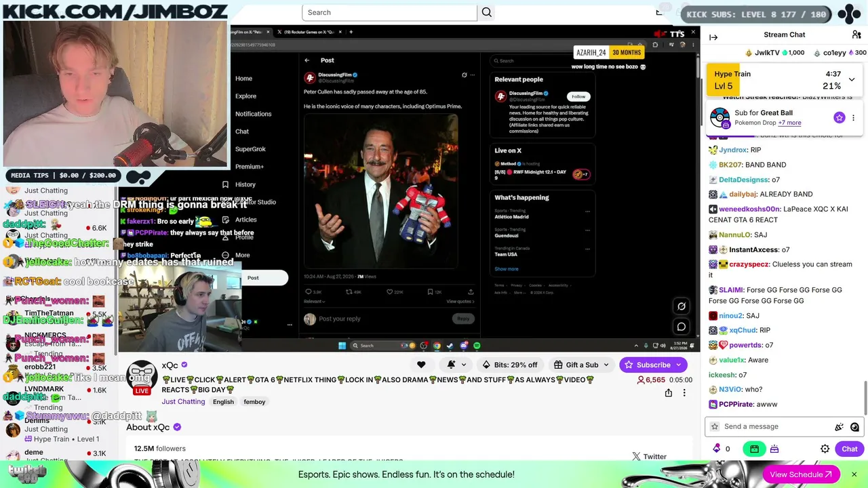Go back from the X Post view

pos(307,60)
